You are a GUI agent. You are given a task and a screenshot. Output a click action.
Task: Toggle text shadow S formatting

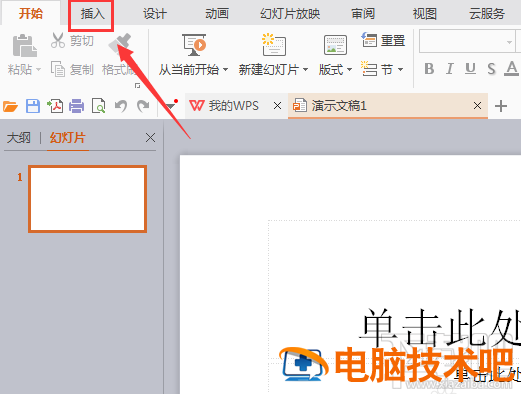click(491, 69)
